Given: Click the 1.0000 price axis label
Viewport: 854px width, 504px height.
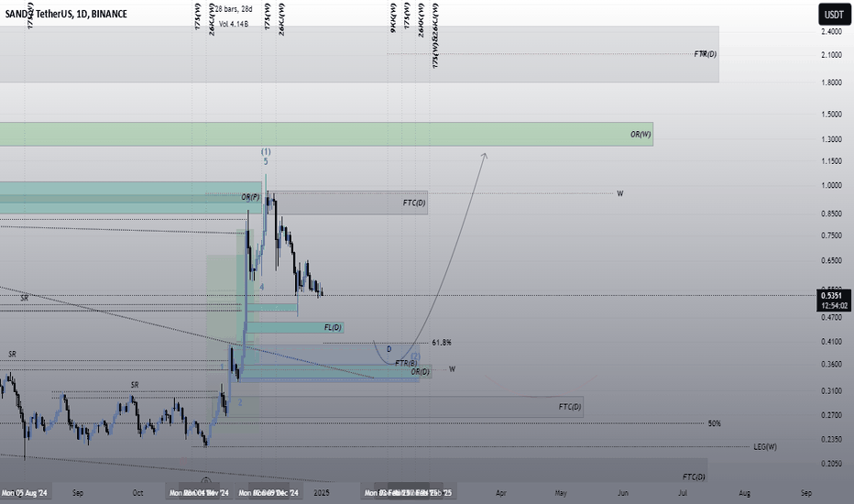Looking at the screenshot, I should pyautogui.click(x=831, y=186).
